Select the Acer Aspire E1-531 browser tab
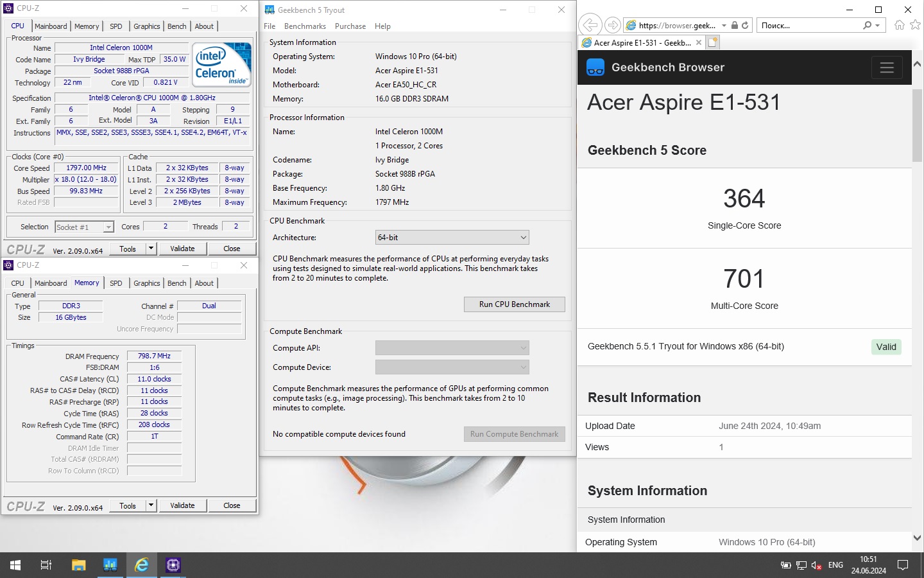Viewport: 924px width, 578px height. pos(642,43)
